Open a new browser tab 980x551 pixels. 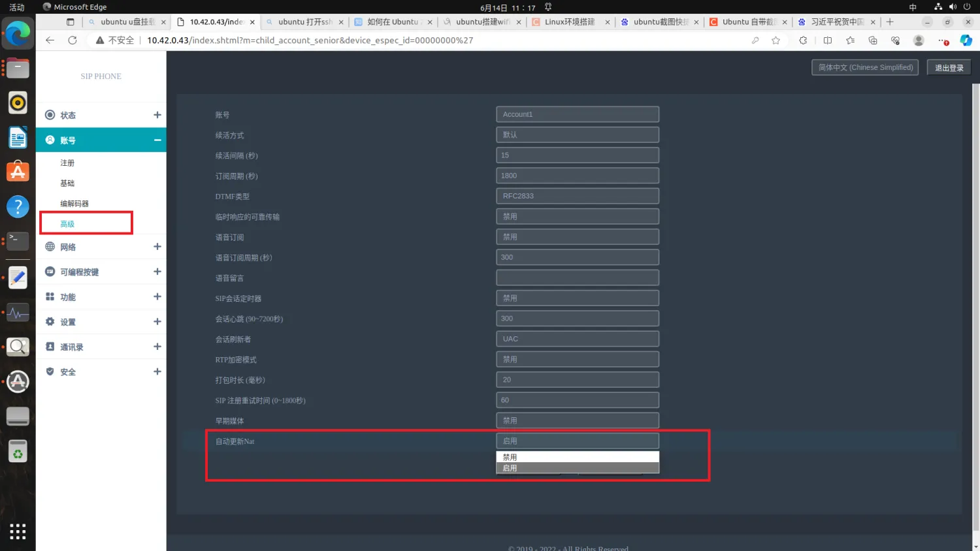pos(890,22)
